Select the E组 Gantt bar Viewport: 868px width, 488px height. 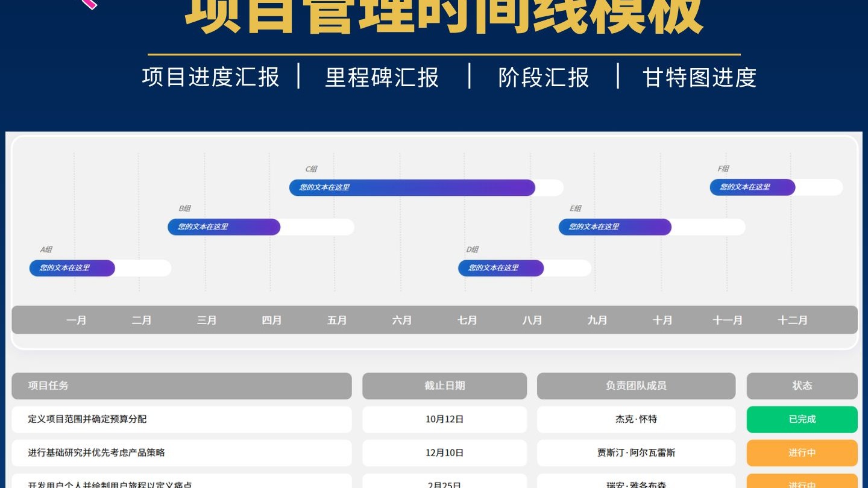coord(615,227)
